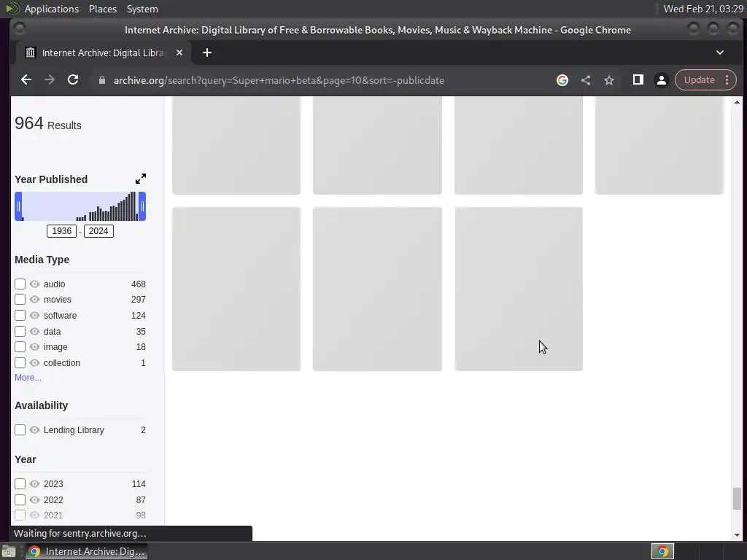Hide Lending Library results with eye icon
The image size is (747, 560).
click(x=34, y=430)
